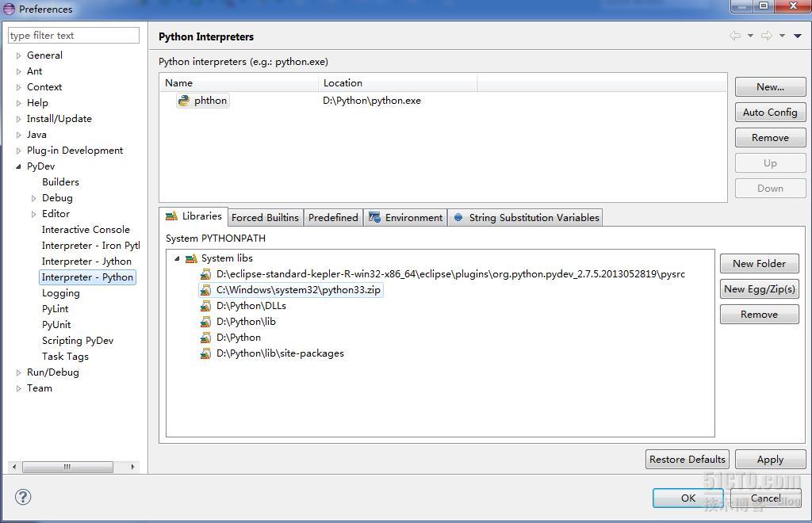
Task: Click the Help question mark icon
Action: 23,497
